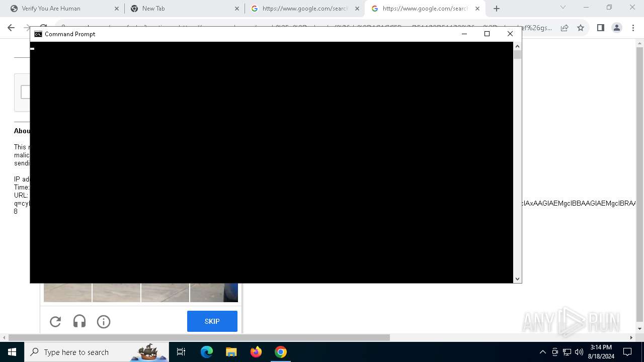Open the third tab with Google search URL
The width and height of the screenshot is (644, 362).
[305, 9]
